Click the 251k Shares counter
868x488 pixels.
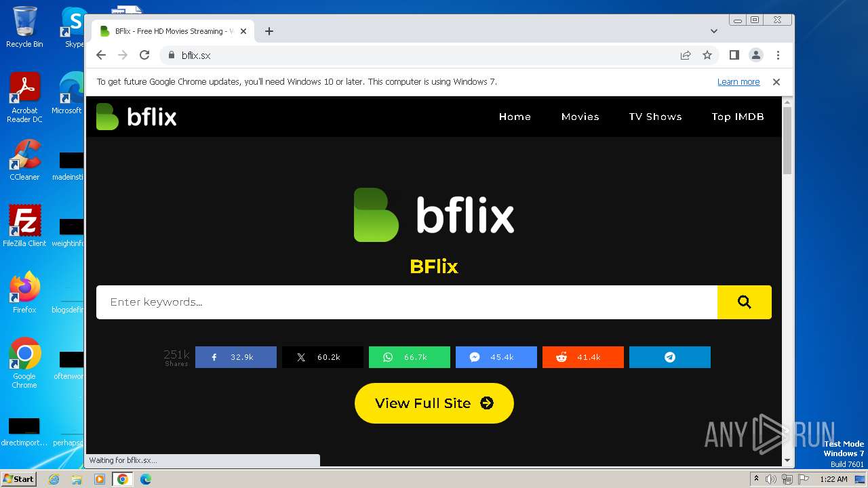(x=176, y=357)
